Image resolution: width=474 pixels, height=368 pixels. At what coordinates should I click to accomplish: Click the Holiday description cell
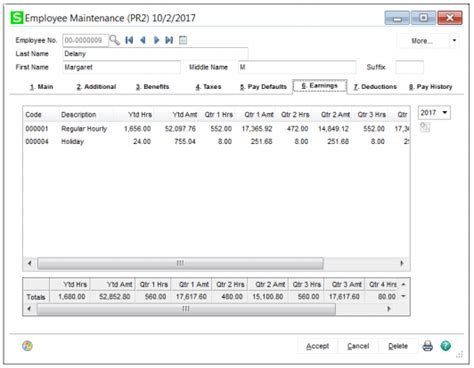click(x=72, y=142)
